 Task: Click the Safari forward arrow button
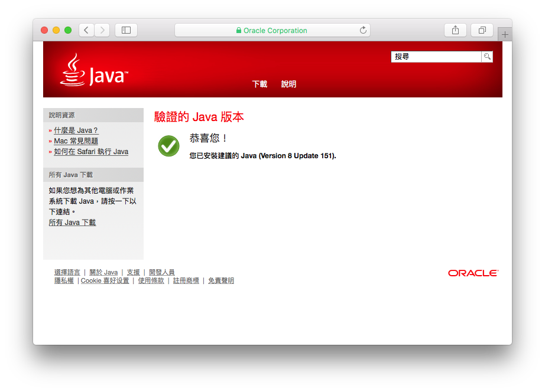[x=102, y=30]
